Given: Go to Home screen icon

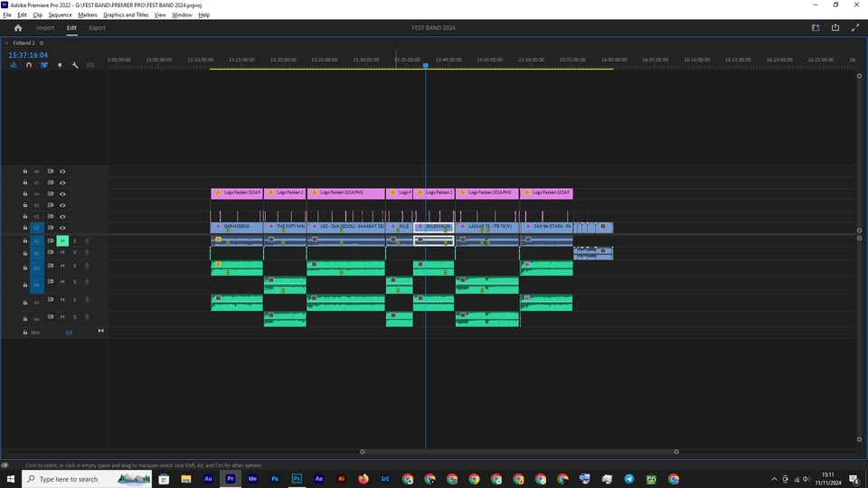Looking at the screenshot, I should click(17, 28).
